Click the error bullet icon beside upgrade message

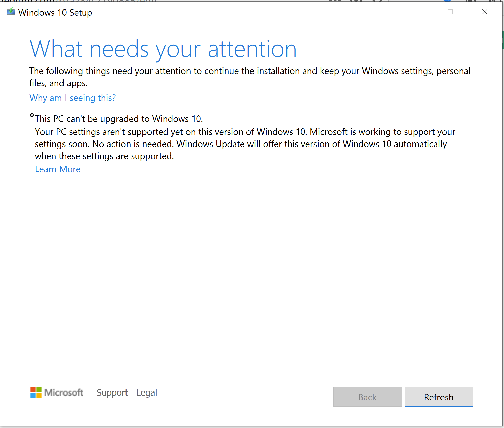tap(32, 115)
